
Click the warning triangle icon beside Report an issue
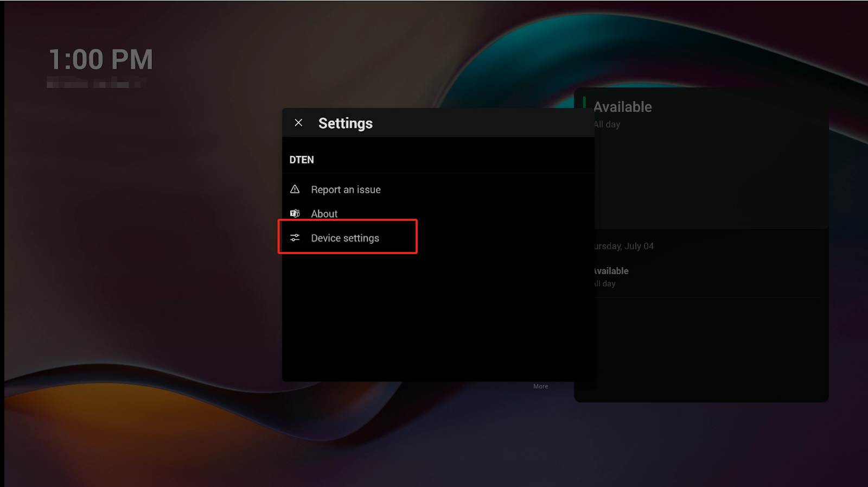click(x=295, y=189)
